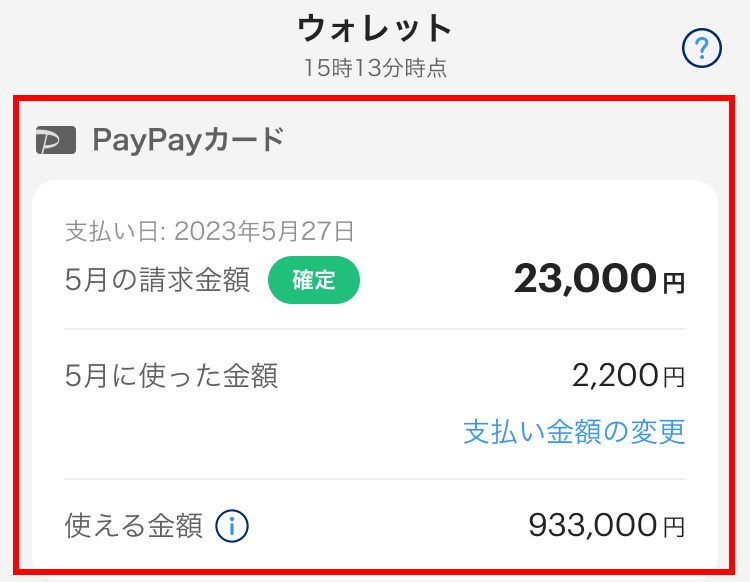Tap the 支払い日 2023年5月27日 text
This screenshot has width=750, height=582.
tap(210, 231)
